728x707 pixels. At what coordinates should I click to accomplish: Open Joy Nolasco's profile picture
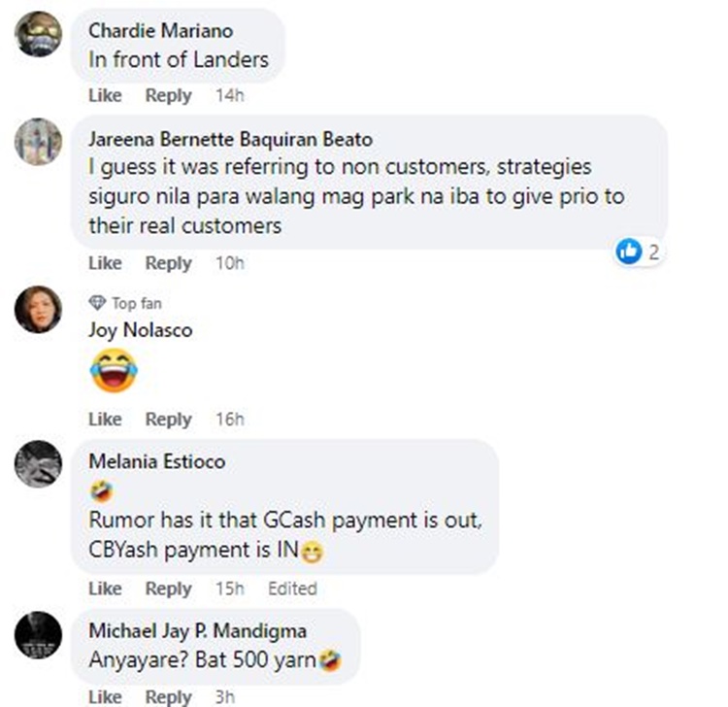pos(38,310)
